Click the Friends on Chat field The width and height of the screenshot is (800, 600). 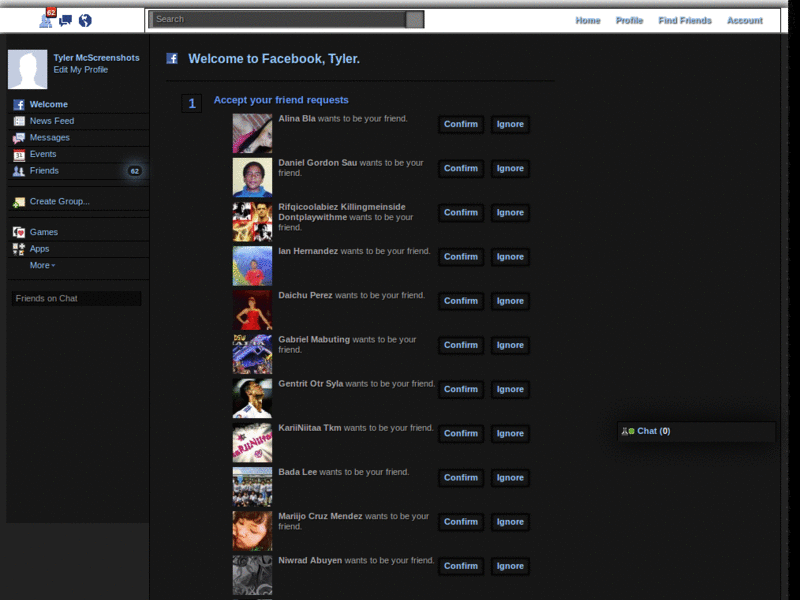[x=77, y=298]
